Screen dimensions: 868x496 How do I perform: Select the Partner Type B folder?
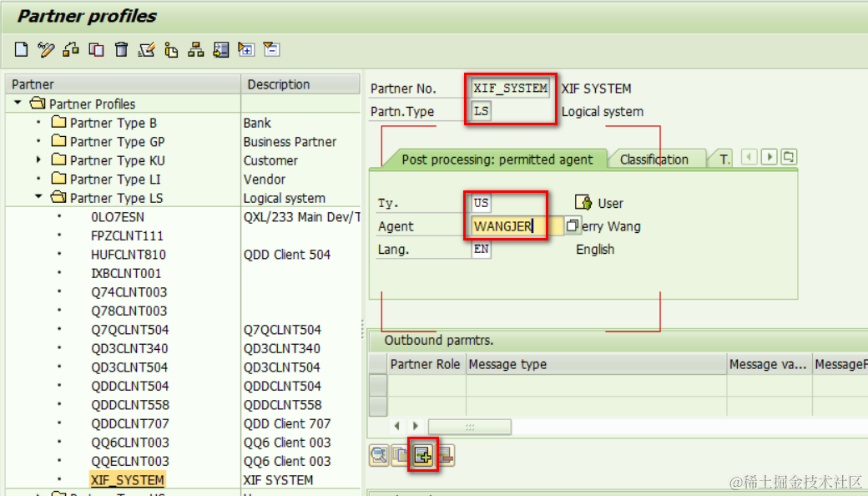point(113,123)
